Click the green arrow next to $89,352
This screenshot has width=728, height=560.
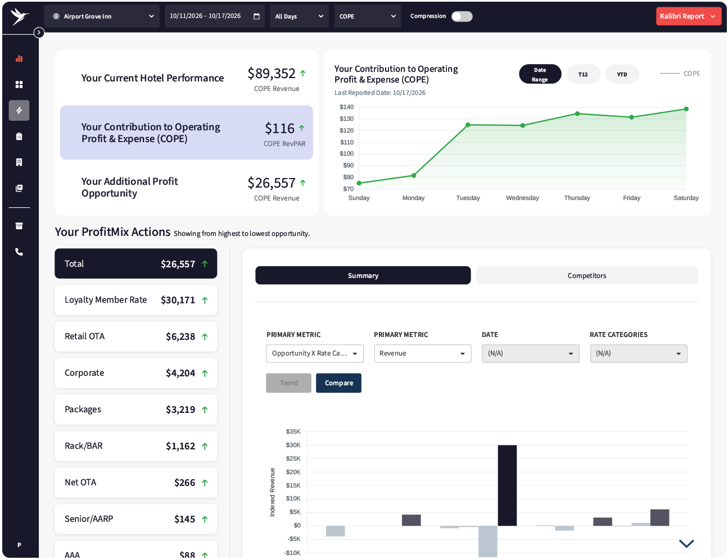(303, 73)
